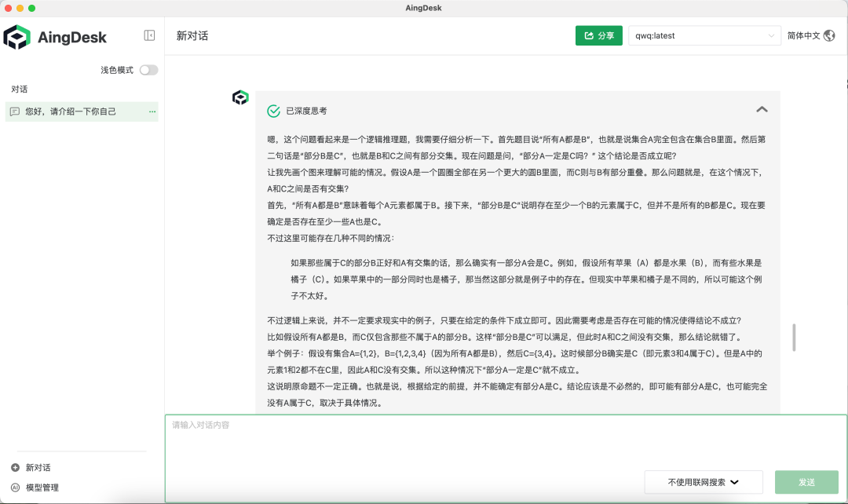The image size is (848, 504).
Task: Click the 分享 share button
Action: click(598, 35)
